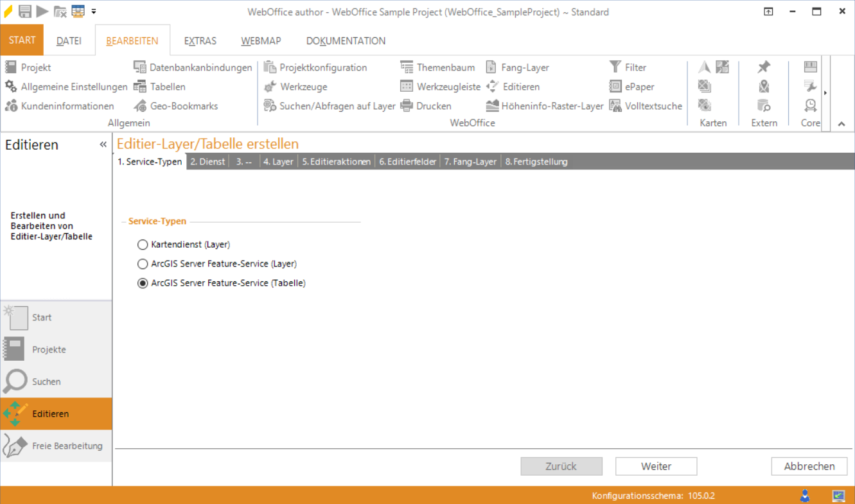
Task: Go to wizard step 8. Fertigstellung
Action: (x=536, y=162)
